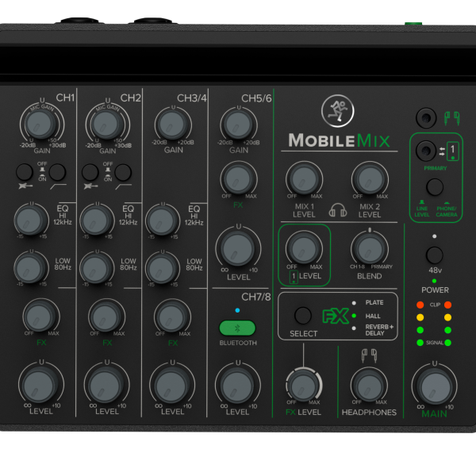Click the Mackie running man logo

coord(338,111)
